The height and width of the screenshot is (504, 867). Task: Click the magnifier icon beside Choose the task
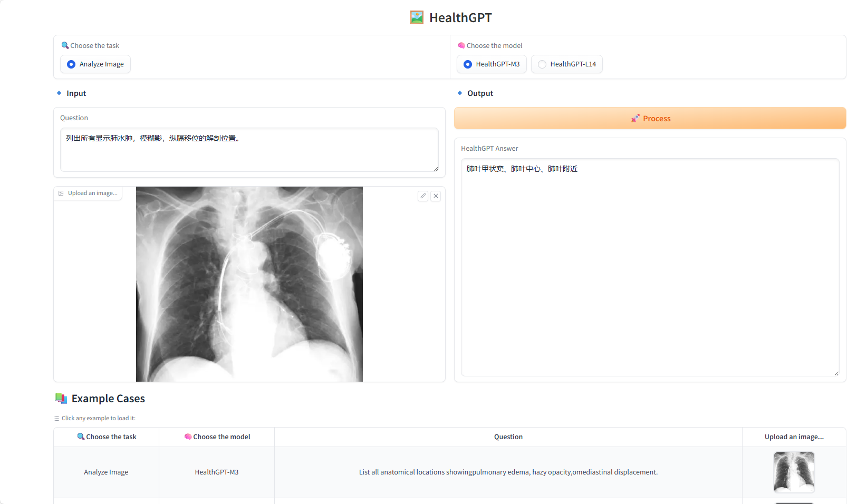coord(65,45)
